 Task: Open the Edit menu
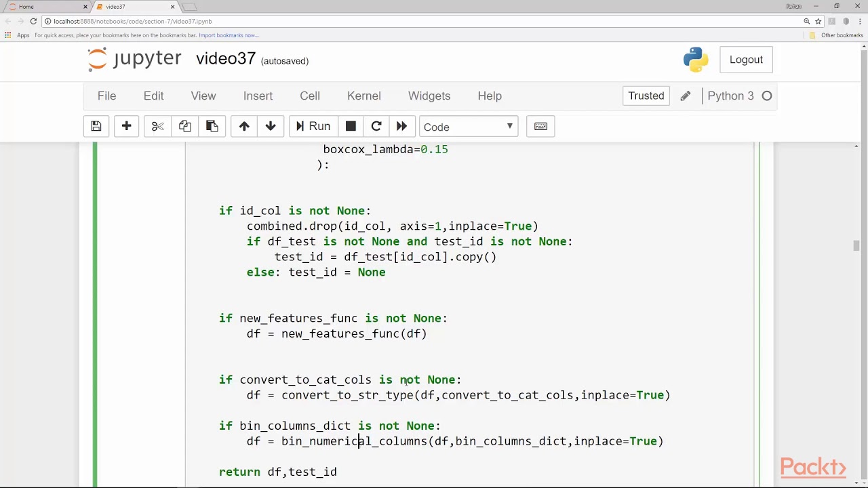[x=153, y=96]
